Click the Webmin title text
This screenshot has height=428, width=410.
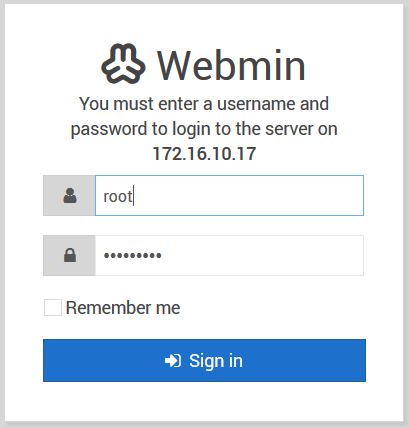[x=231, y=65]
